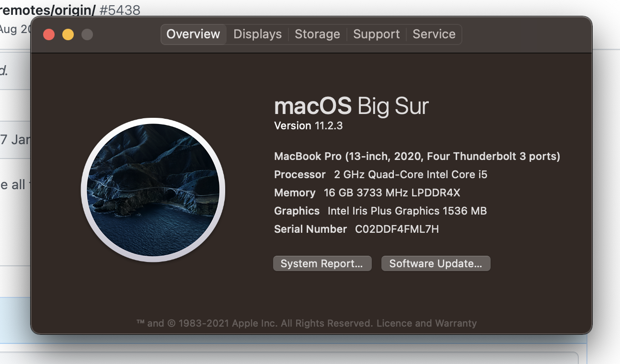
Task: Minimize window with the yellow button
Action: (x=68, y=34)
